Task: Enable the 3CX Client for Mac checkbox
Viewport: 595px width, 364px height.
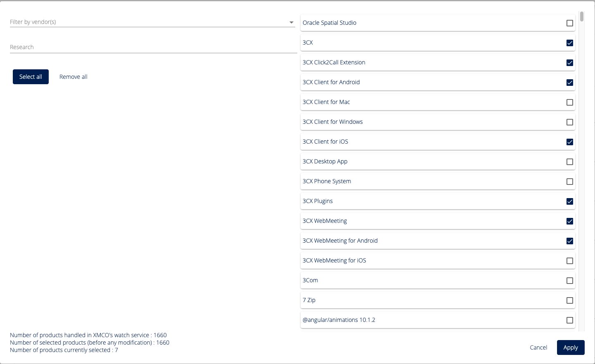Action: pyautogui.click(x=570, y=102)
